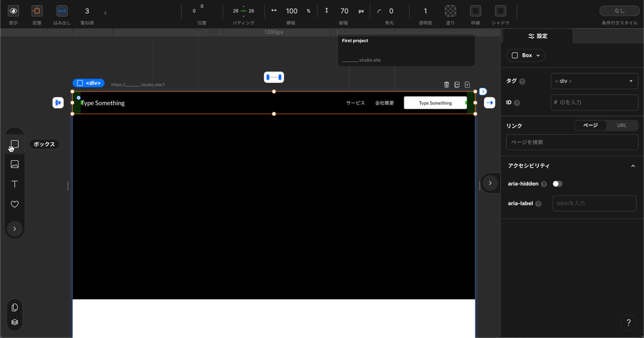Click the horizontal spacing handle icon above canvas
The width and height of the screenshot is (644, 338).
click(274, 77)
